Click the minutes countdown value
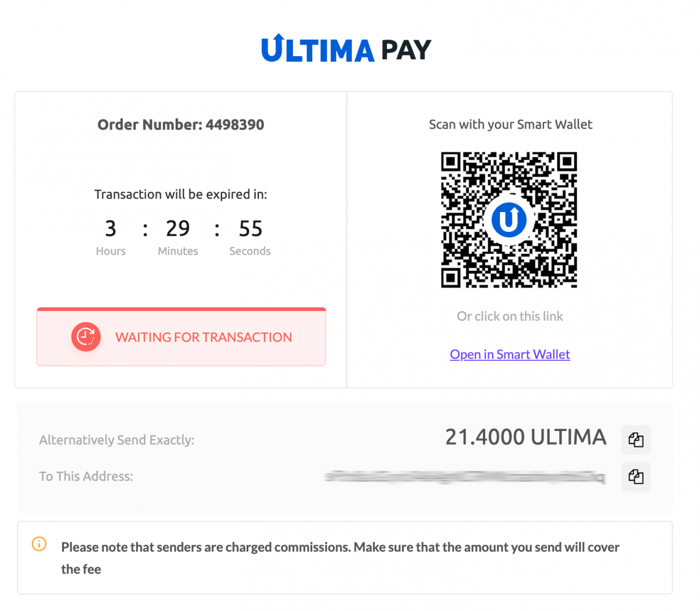 point(178,229)
